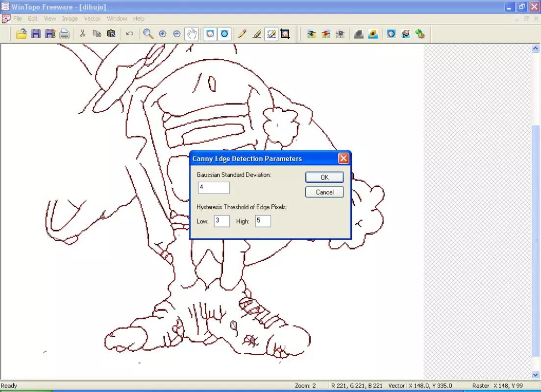
Task: Click the 'Zoom: 2' status bar entry
Action: (x=305, y=386)
